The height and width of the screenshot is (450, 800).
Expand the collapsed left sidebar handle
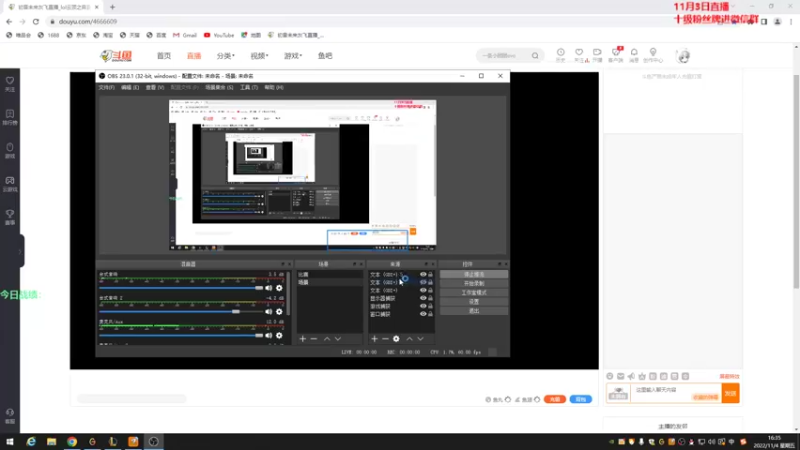20,251
